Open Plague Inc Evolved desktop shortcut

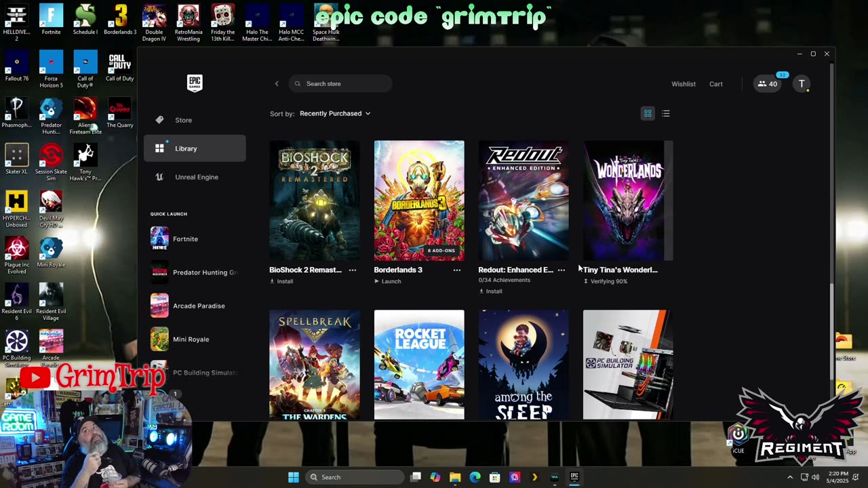(16, 256)
